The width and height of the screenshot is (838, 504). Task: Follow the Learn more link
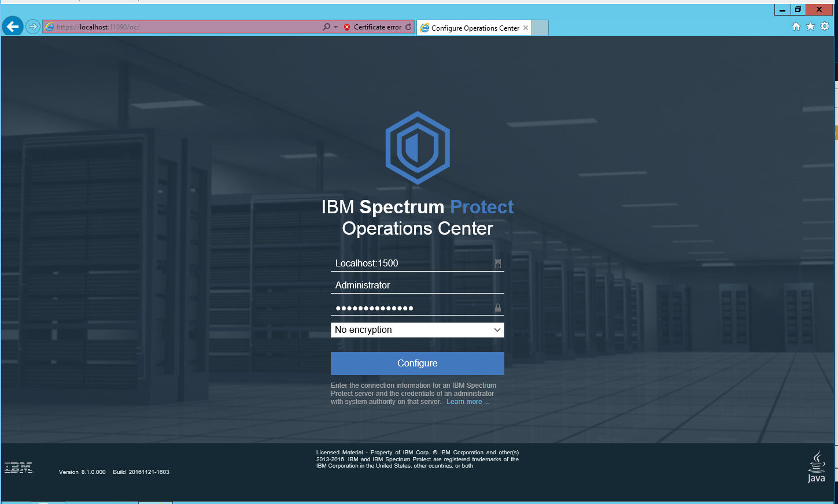tap(467, 402)
